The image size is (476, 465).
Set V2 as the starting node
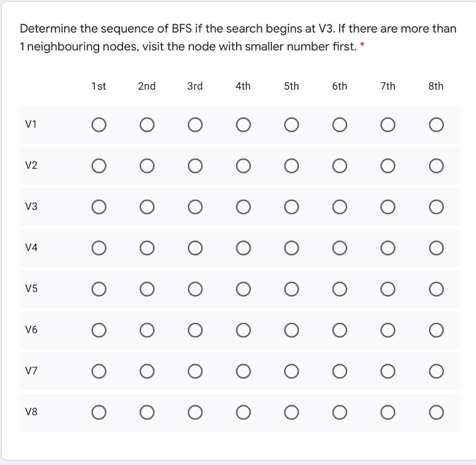point(99,166)
